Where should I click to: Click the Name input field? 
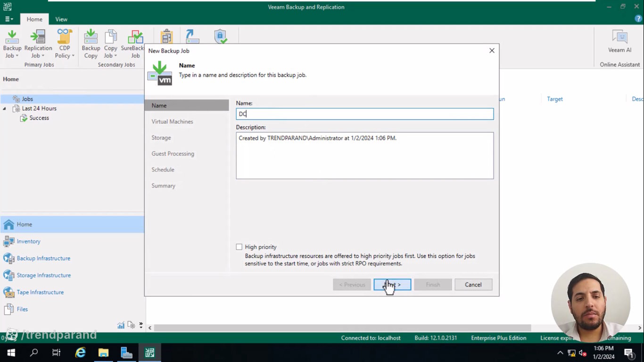(365, 114)
